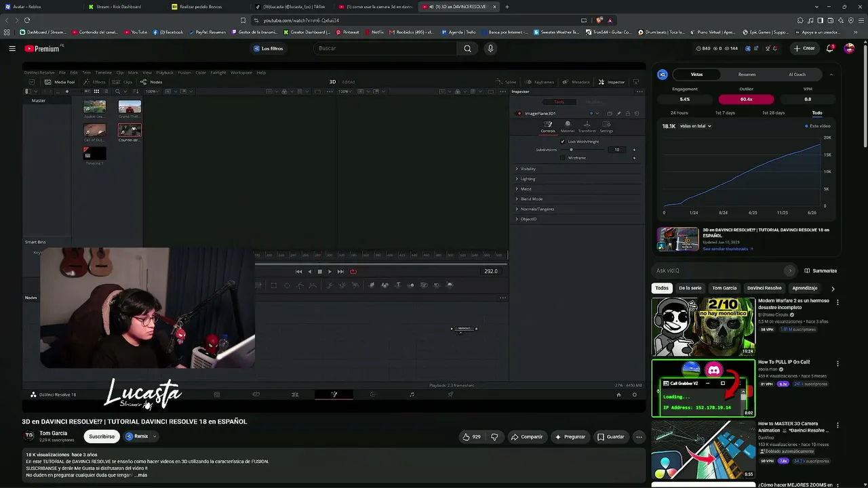Select the 24 hours range tab

679,113
